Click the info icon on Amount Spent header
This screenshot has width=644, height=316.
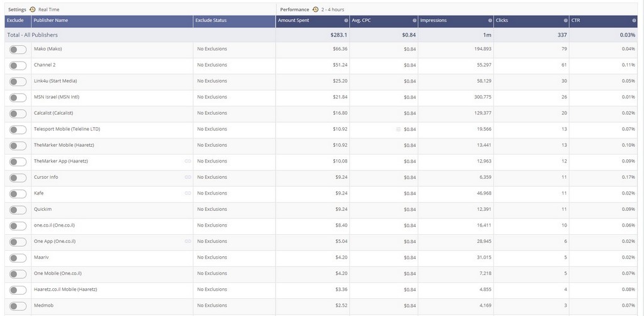coord(347,21)
